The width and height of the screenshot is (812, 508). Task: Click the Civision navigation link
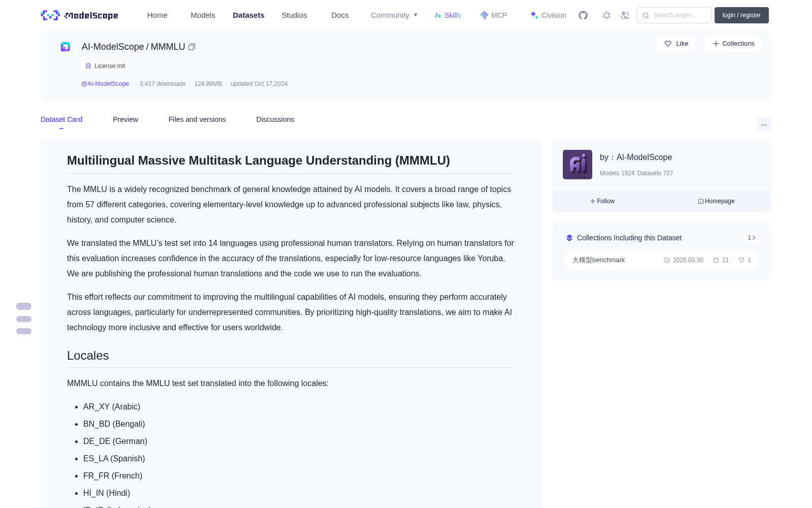(554, 15)
